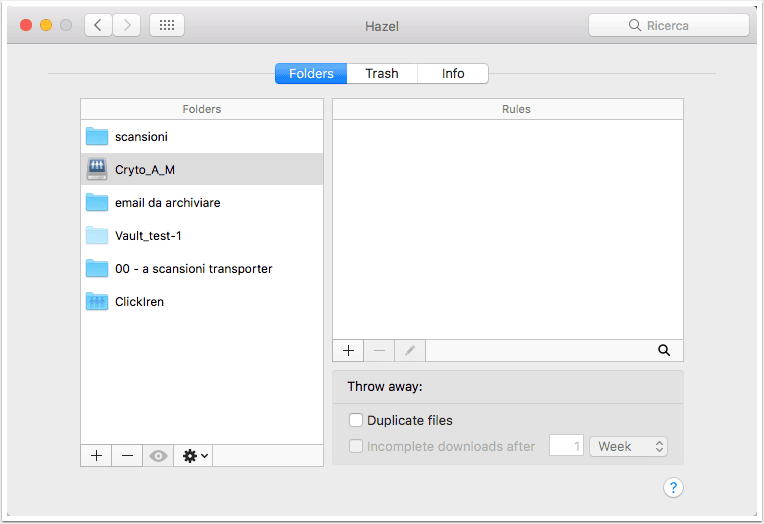Image resolution: width=764 pixels, height=524 pixels.
Task: Select the Cryto_A_M drive icon
Action: pos(97,169)
